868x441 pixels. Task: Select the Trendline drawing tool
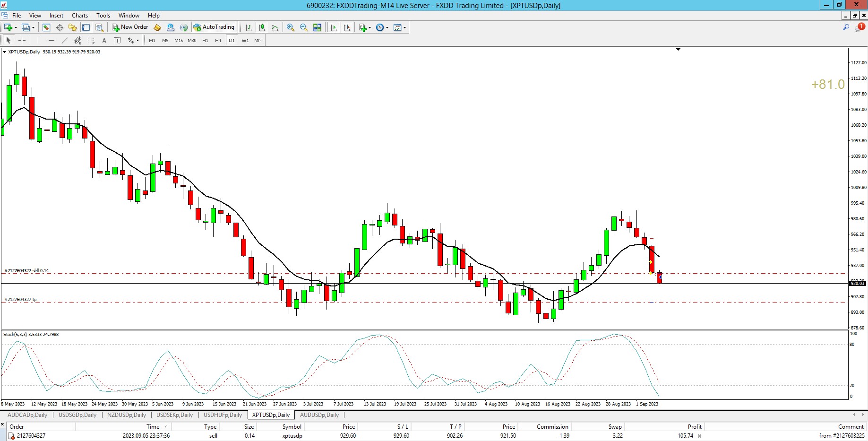pyautogui.click(x=64, y=40)
